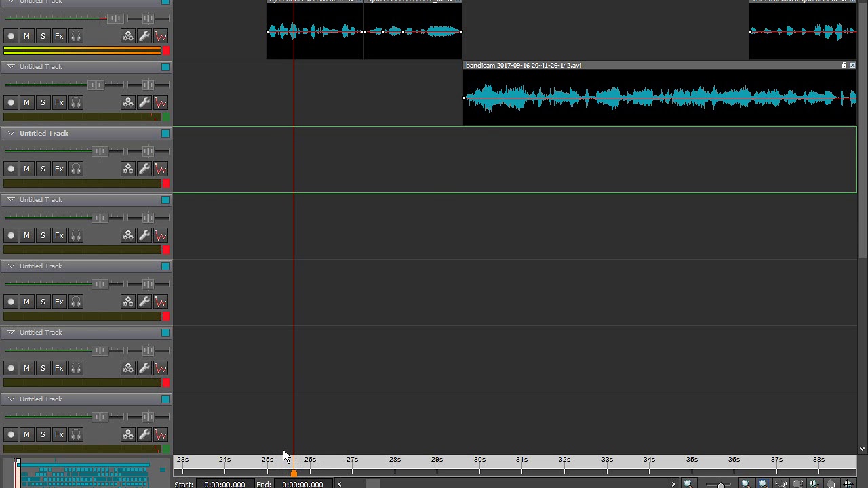Image resolution: width=868 pixels, height=488 pixels.
Task: Click the vertical zoom-in magnifier icon
Action: point(814,483)
